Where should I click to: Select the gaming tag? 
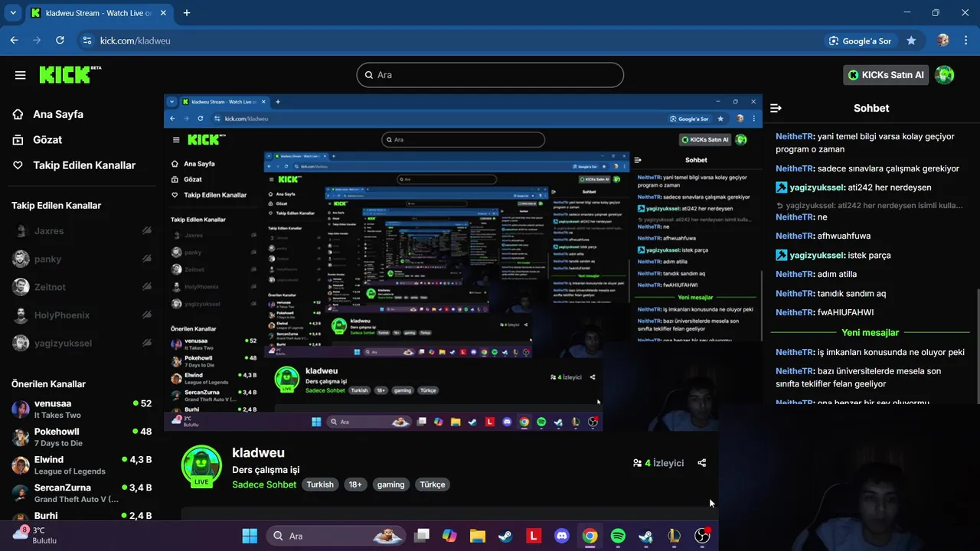(x=390, y=484)
